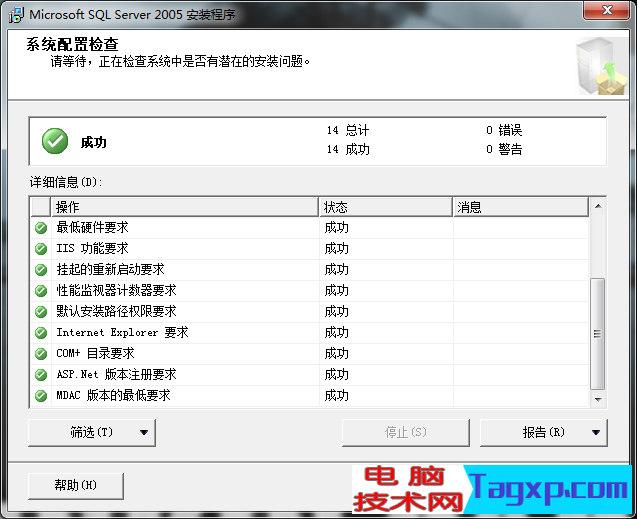Click the check icon beside MDAC 版本的最低要求

(x=41, y=396)
